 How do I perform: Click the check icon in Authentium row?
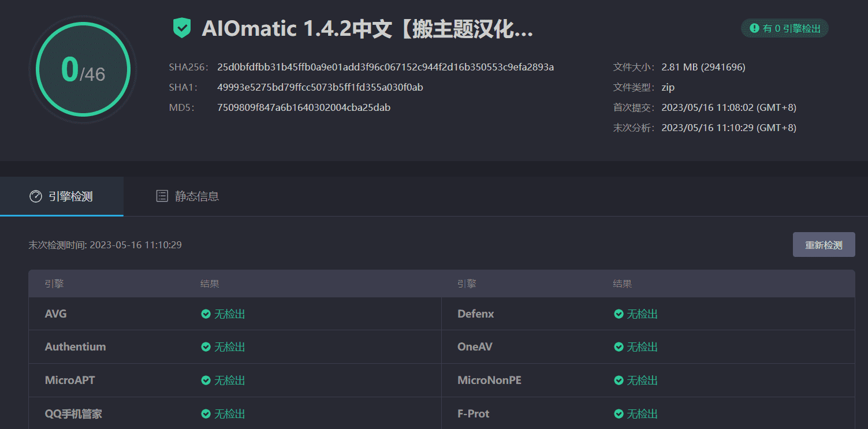click(206, 347)
